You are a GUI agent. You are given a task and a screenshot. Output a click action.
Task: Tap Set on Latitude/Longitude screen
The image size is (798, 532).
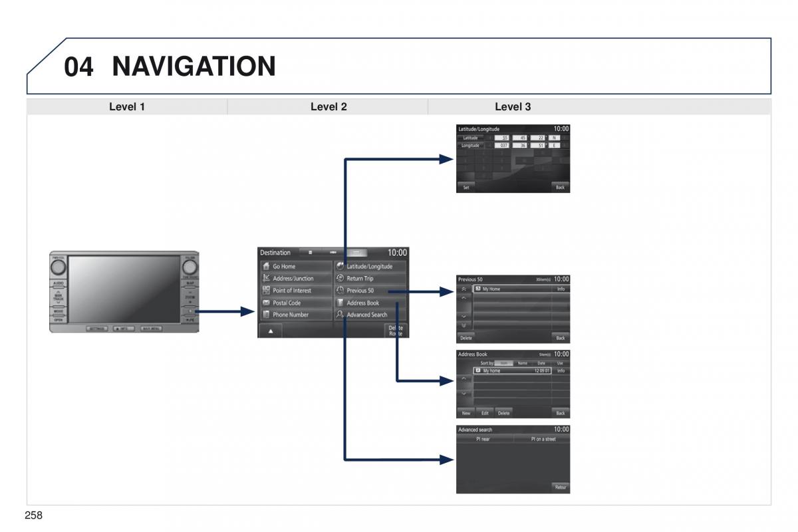tap(465, 188)
